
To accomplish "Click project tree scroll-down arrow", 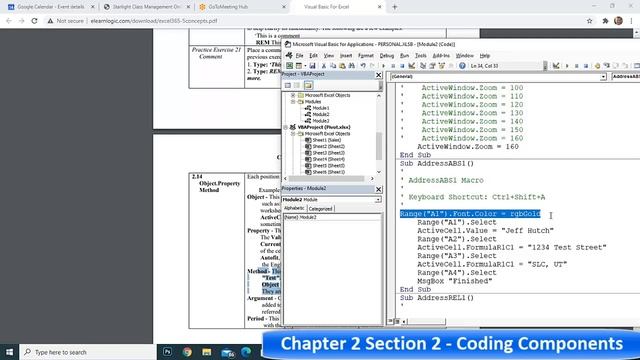I will [379, 172].
